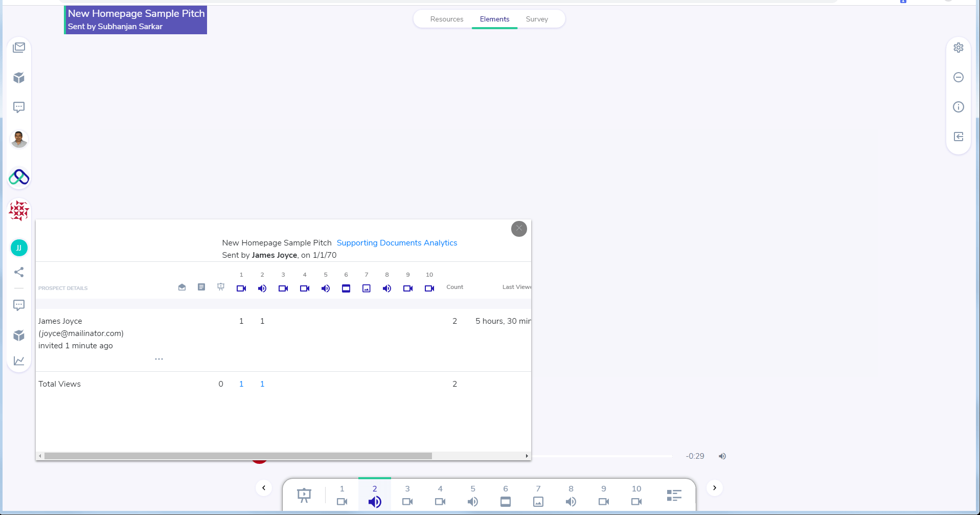
Task: Switch to the Resources tab
Action: [x=446, y=19]
